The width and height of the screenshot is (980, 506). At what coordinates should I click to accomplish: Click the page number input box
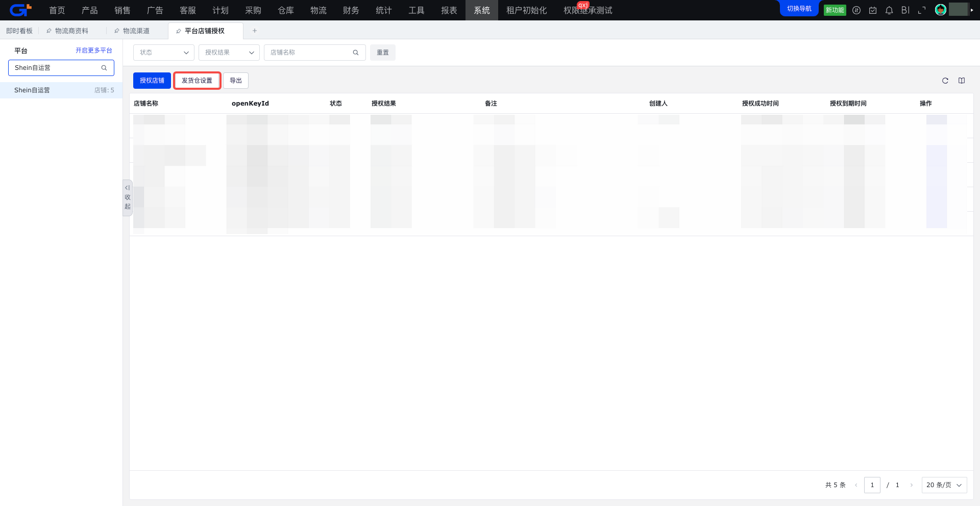872,485
